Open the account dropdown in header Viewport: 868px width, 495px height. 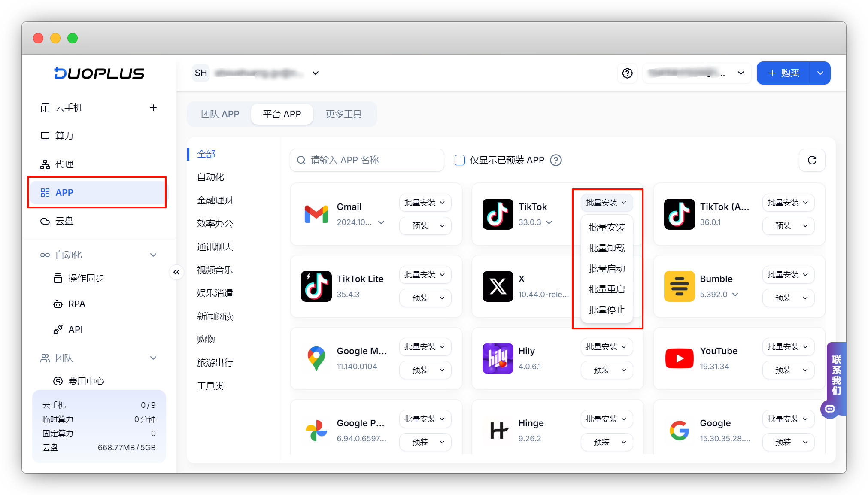(x=697, y=73)
